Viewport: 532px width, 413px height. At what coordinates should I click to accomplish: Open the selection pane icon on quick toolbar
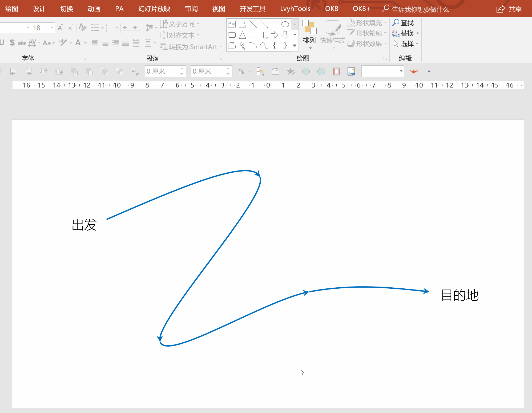(260, 72)
